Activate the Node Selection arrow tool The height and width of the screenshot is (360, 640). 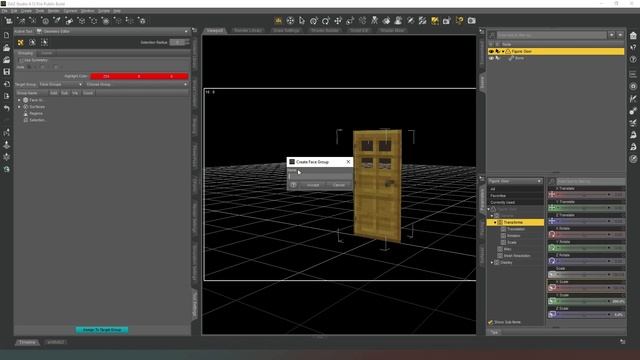click(302, 20)
